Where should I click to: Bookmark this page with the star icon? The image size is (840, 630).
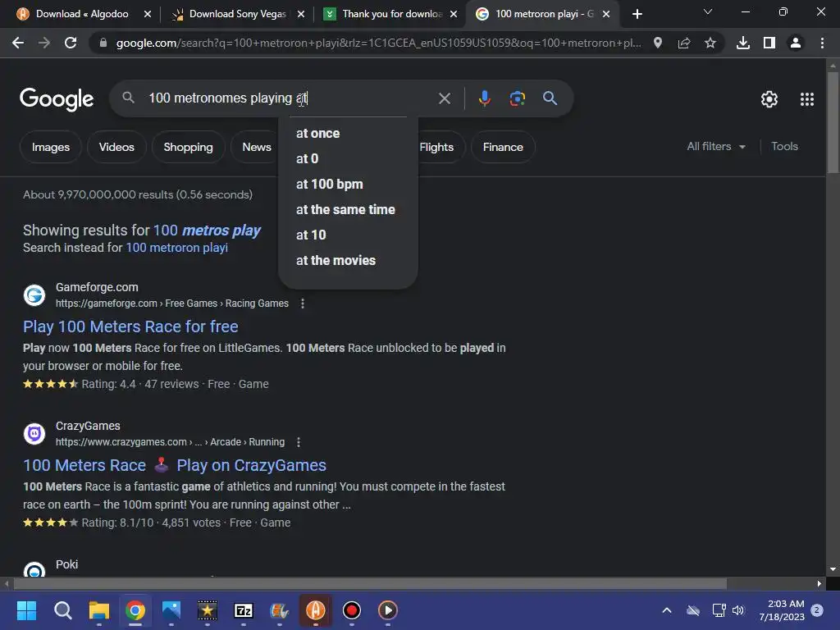click(710, 43)
